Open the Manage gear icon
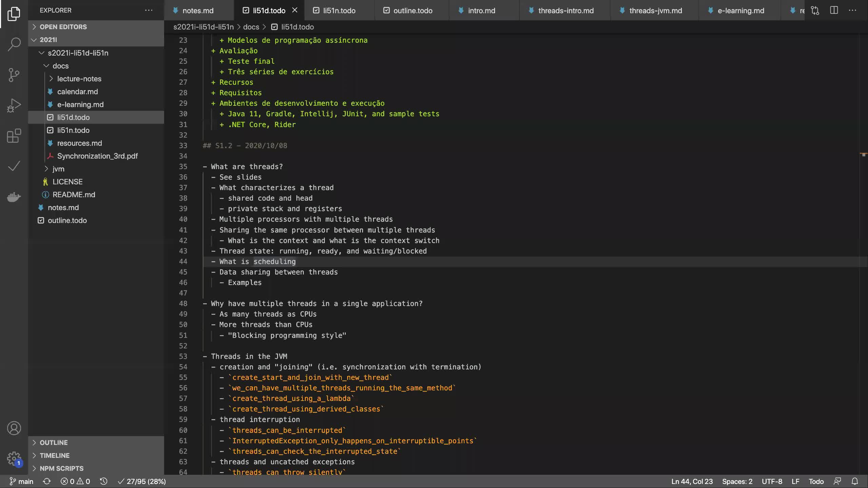 [14, 459]
